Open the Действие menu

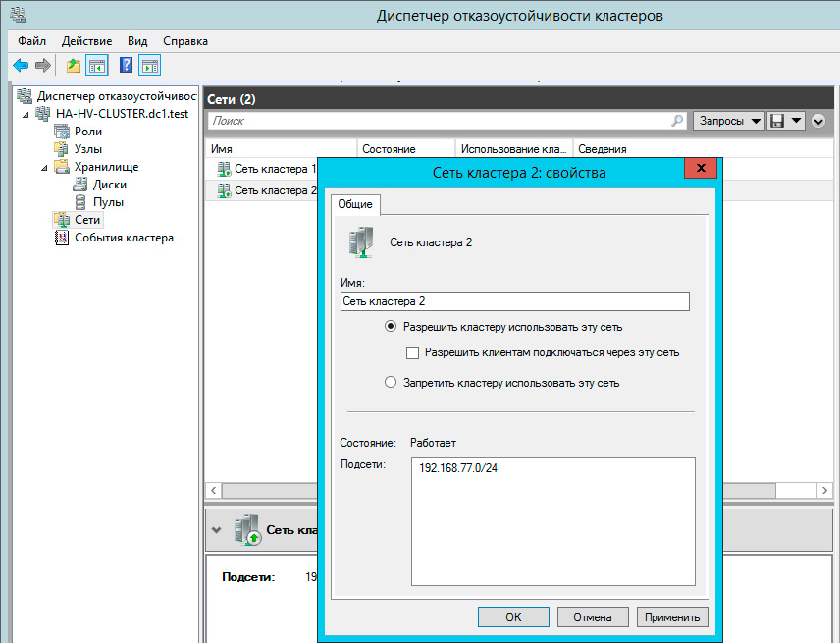(86, 41)
